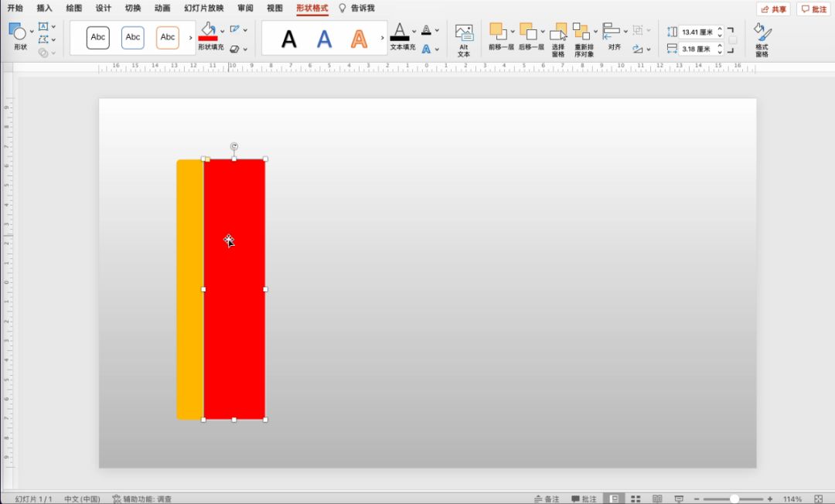Click the shape height field 13.41 厘米
This screenshot has height=504, width=835.
[x=697, y=32]
